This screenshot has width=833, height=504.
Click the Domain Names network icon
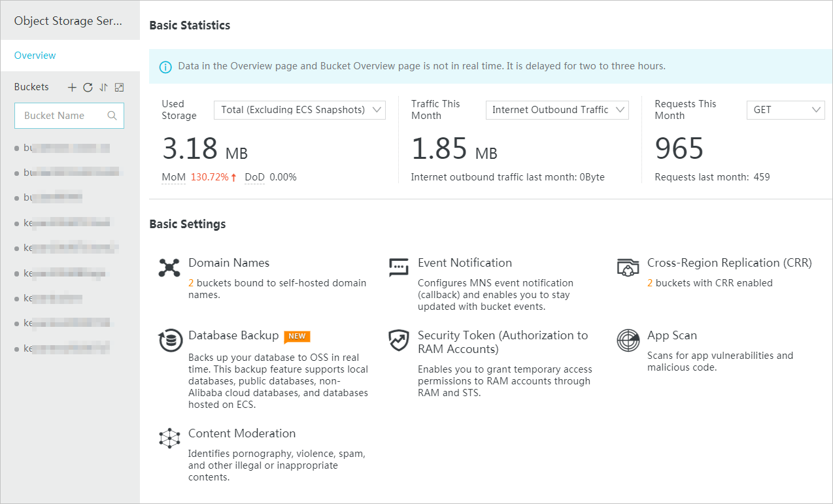point(169,267)
